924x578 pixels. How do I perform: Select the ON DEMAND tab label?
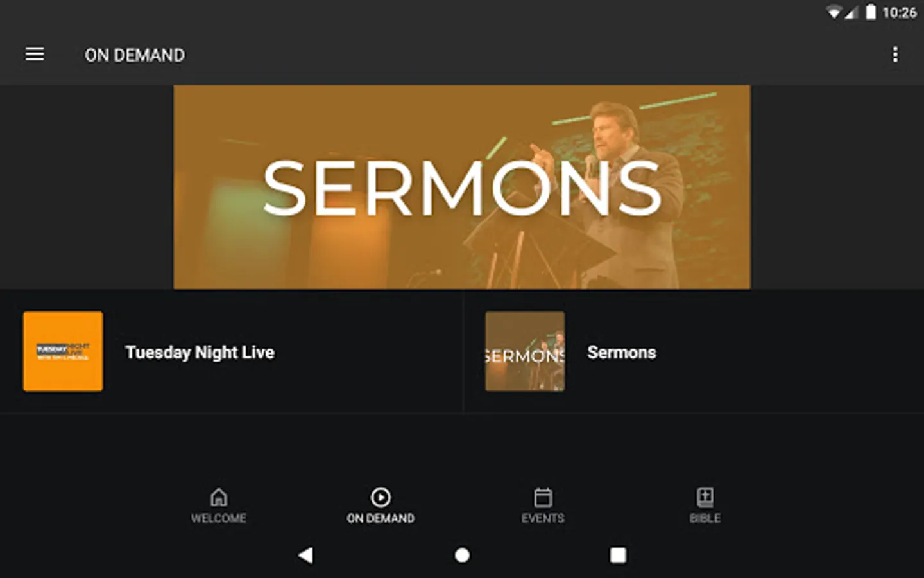tap(381, 518)
